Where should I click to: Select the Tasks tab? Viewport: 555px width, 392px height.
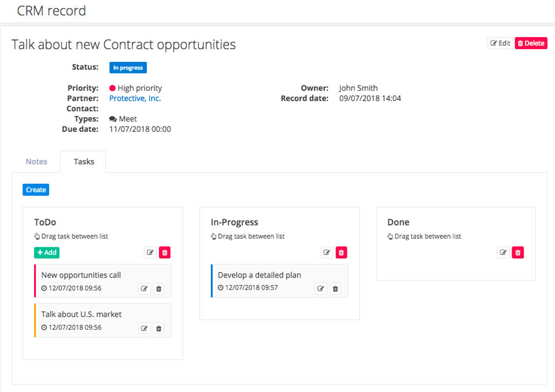click(x=84, y=162)
